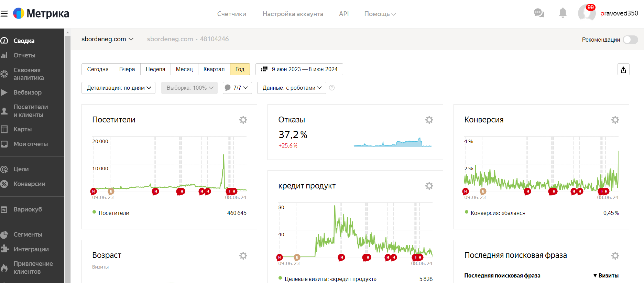This screenshot has height=283, width=644.
Task: Open Вебвизор in the sidebar
Action: point(28,92)
